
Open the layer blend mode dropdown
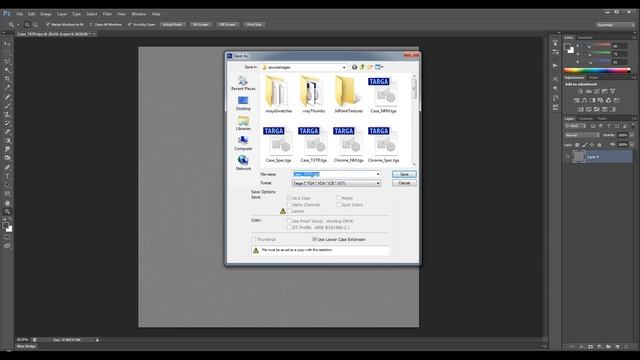tap(582, 135)
